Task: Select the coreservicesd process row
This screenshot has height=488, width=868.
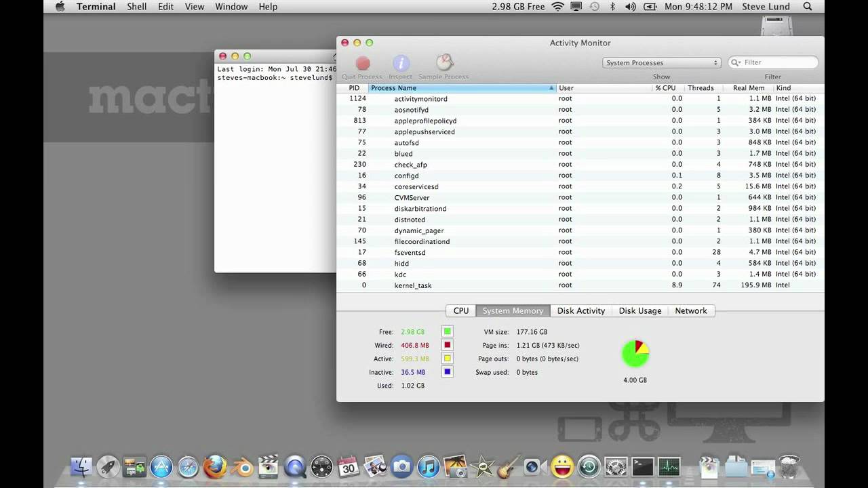Action: tap(580, 186)
